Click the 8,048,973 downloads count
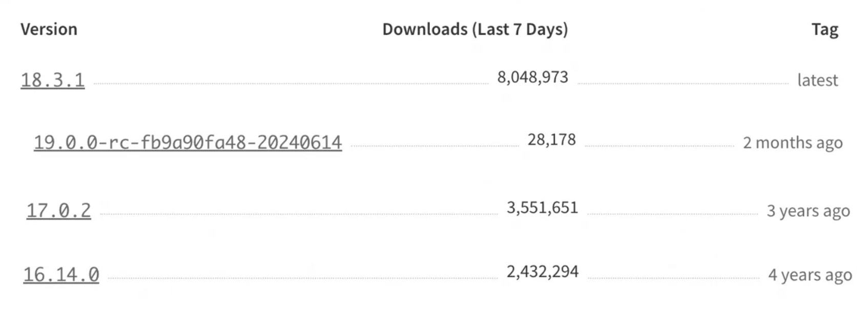868x309 pixels. 532,77
